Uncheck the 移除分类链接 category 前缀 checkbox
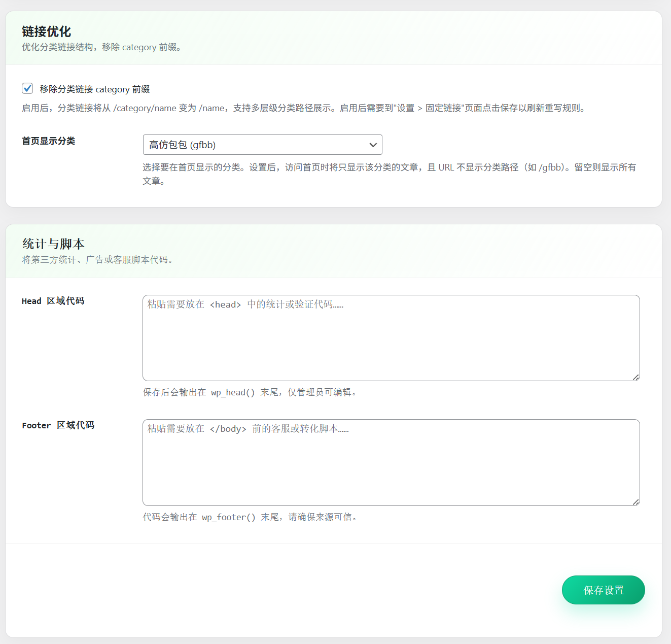This screenshot has width=671, height=644. 27,89
